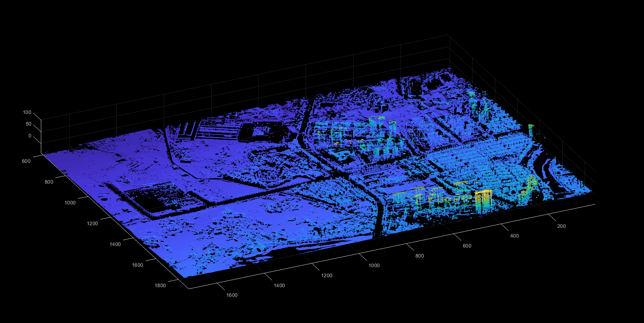Viewport: 644px width, 323px height.
Task: Select the 1200 label on the left-side axis
Action: 92,224
